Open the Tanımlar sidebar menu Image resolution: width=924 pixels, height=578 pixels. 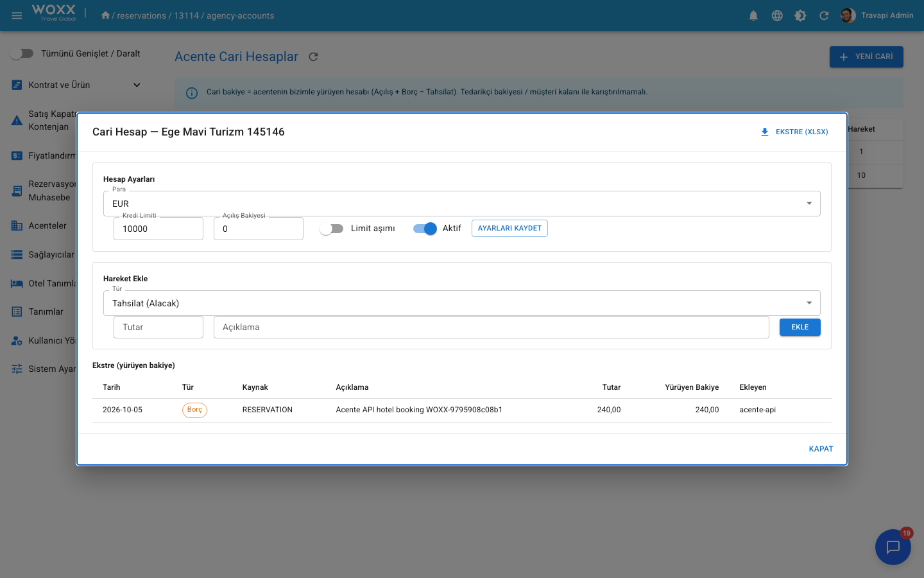(x=46, y=311)
